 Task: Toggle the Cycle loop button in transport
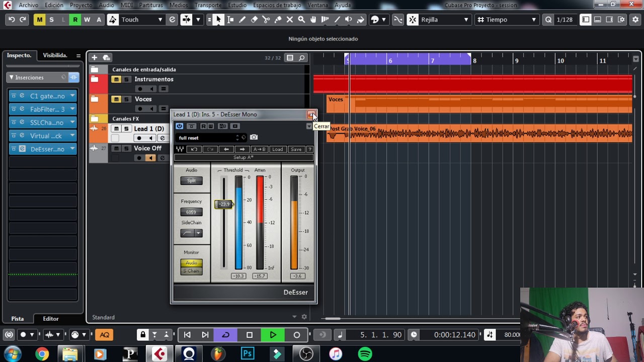click(226, 335)
